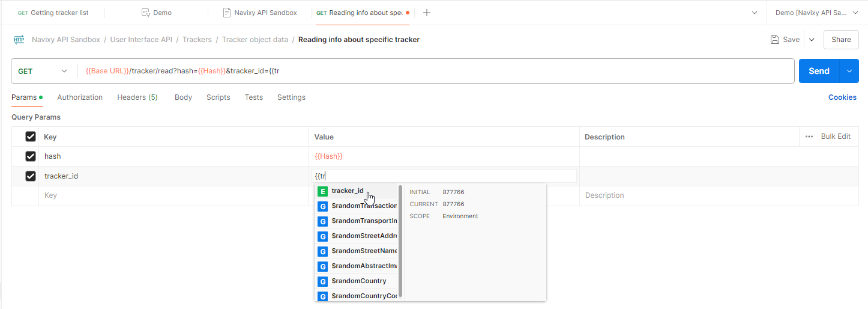Click the hash key cell
The height and width of the screenshot is (309, 868).
click(173, 156)
